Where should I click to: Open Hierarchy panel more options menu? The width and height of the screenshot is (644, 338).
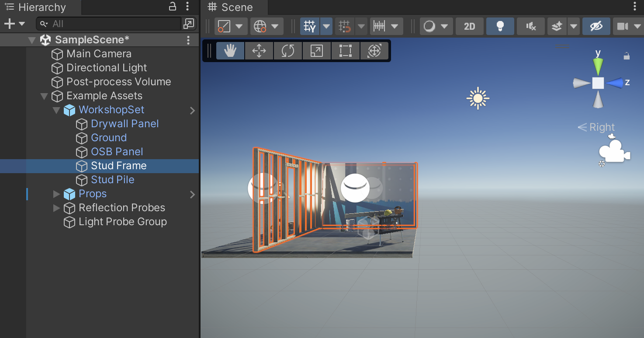tap(187, 7)
